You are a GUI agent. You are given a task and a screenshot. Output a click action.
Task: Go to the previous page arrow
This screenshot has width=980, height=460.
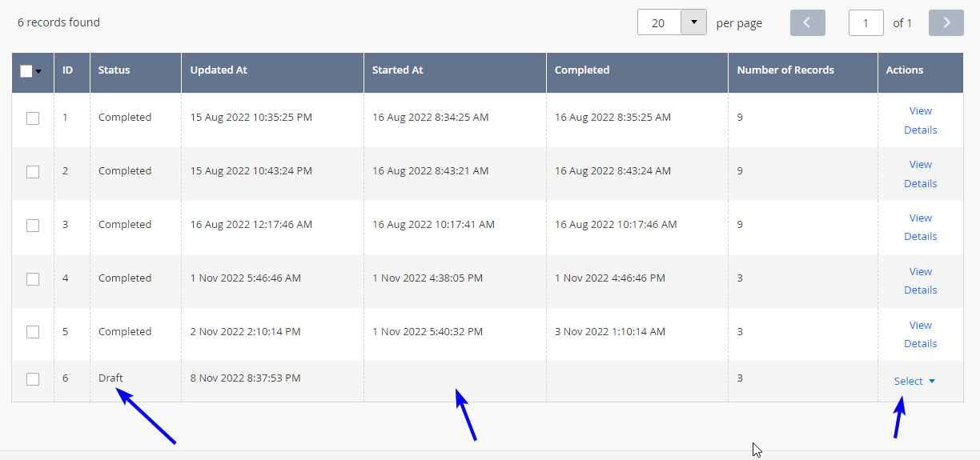807,22
